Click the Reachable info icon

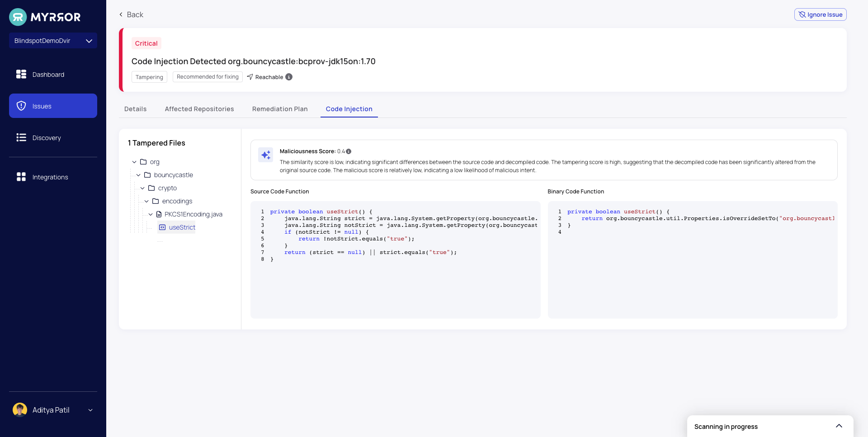pos(289,77)
